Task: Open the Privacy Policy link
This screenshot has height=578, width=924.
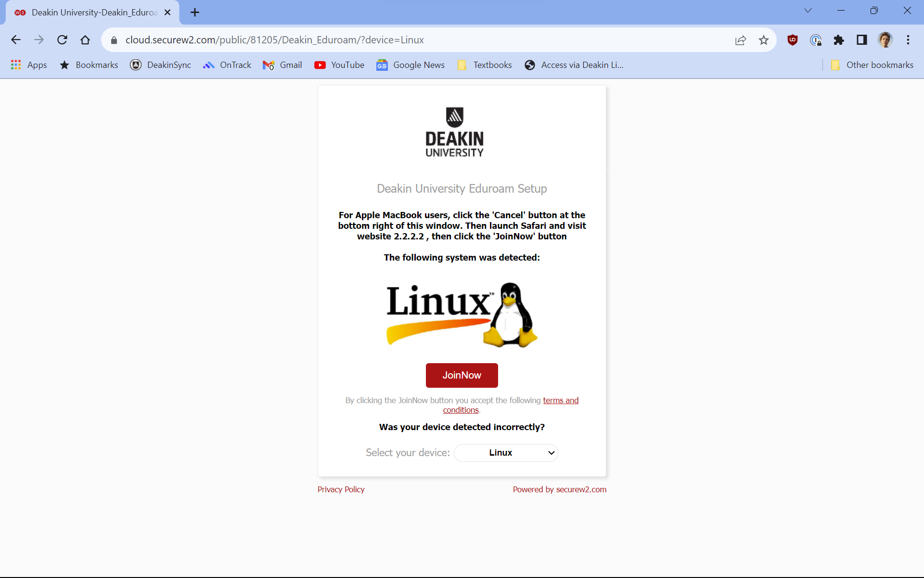Action: [x=341, y=489]
